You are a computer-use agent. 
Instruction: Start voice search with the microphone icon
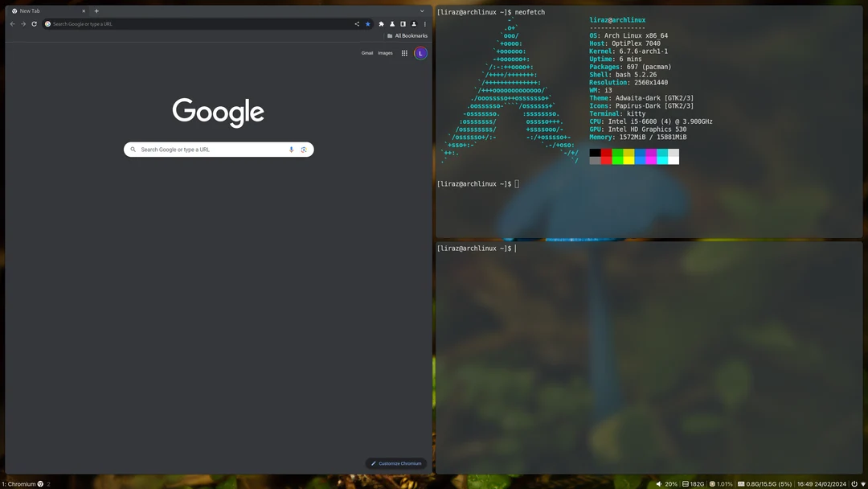[x=291, y=149]
